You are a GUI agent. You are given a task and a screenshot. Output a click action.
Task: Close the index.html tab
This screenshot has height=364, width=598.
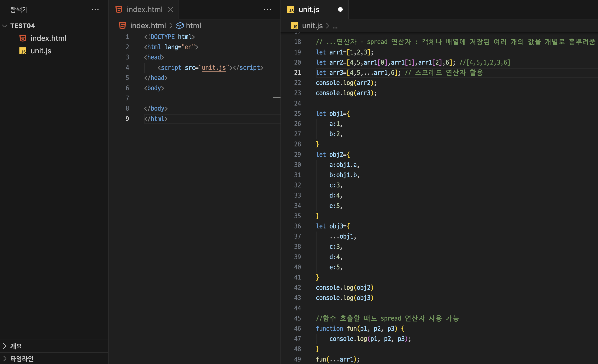click(x=171, y=9)
